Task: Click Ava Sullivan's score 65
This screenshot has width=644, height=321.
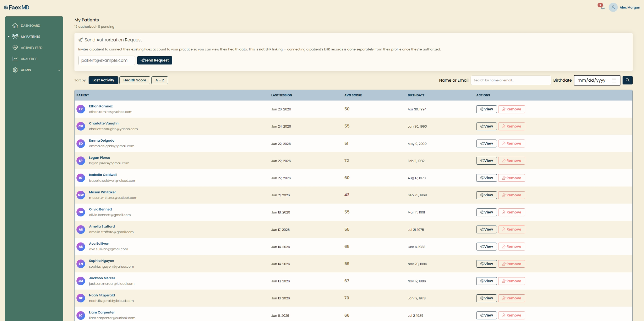Action: tap(347, 246)
